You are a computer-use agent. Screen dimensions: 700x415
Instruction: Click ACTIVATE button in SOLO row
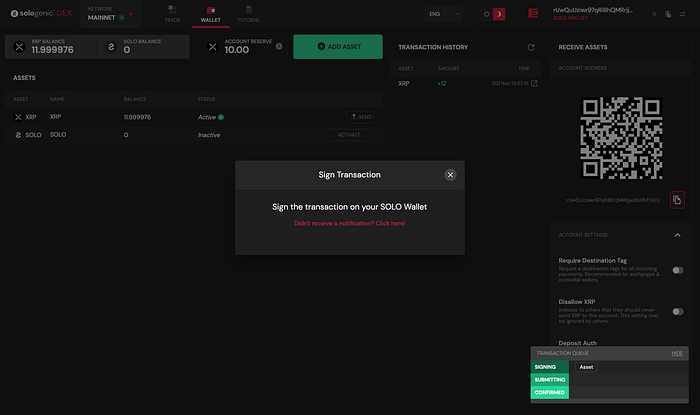[349, 135]
